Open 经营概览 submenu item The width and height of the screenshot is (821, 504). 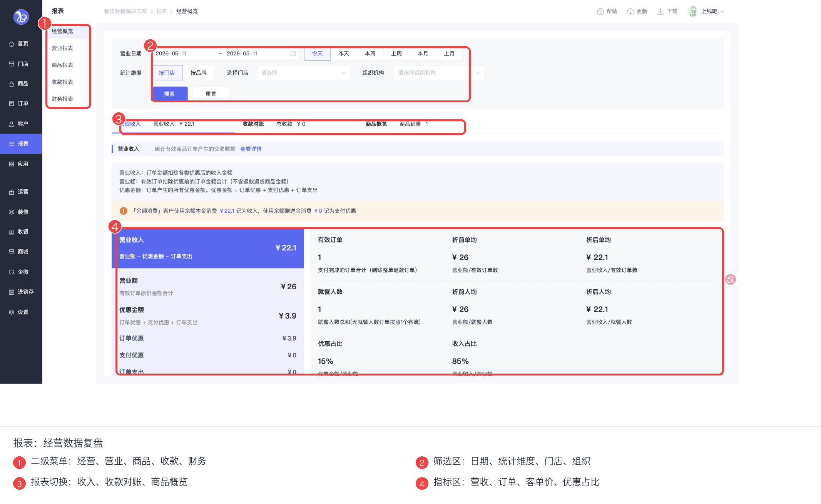click(68, 31)
